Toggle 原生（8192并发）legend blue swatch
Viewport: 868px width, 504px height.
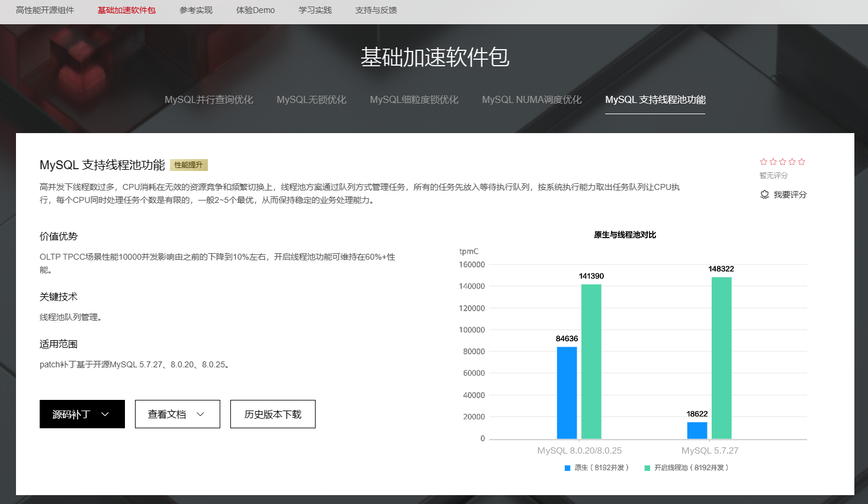coord(567,468)
